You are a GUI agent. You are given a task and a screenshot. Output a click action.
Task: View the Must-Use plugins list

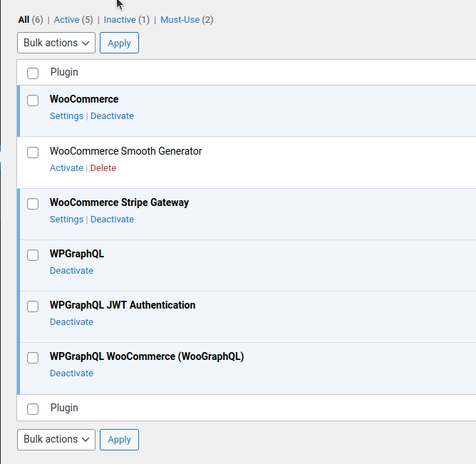[x=180, y=20]
